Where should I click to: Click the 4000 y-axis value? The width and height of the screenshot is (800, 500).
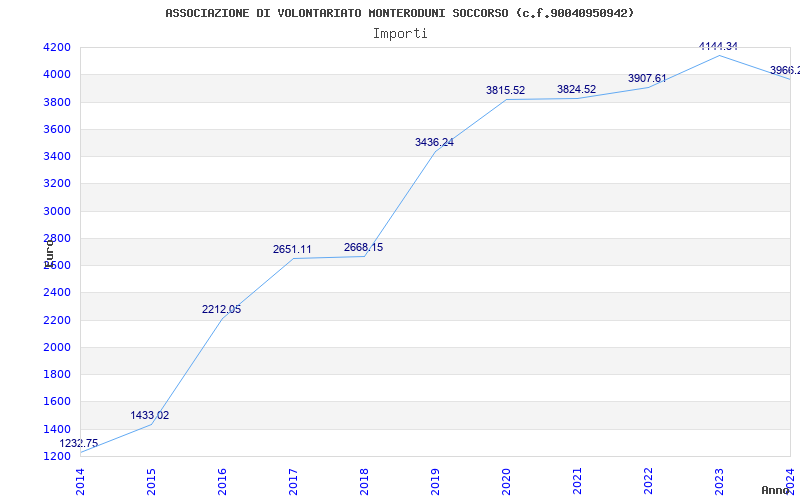click(x=57, y=74)
